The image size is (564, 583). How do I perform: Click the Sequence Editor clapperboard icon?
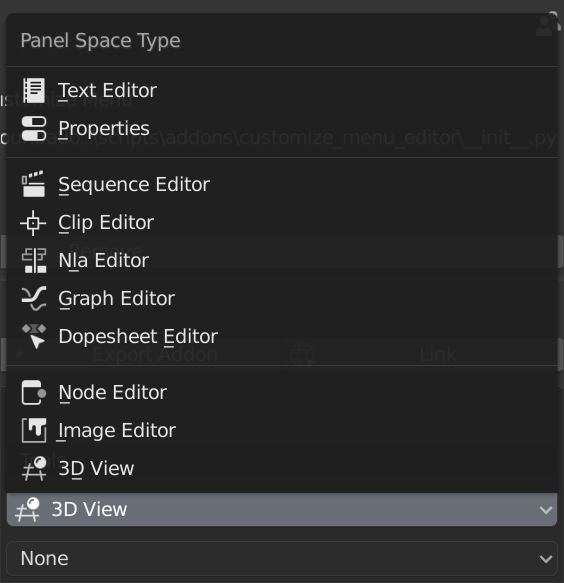(33, 184)
